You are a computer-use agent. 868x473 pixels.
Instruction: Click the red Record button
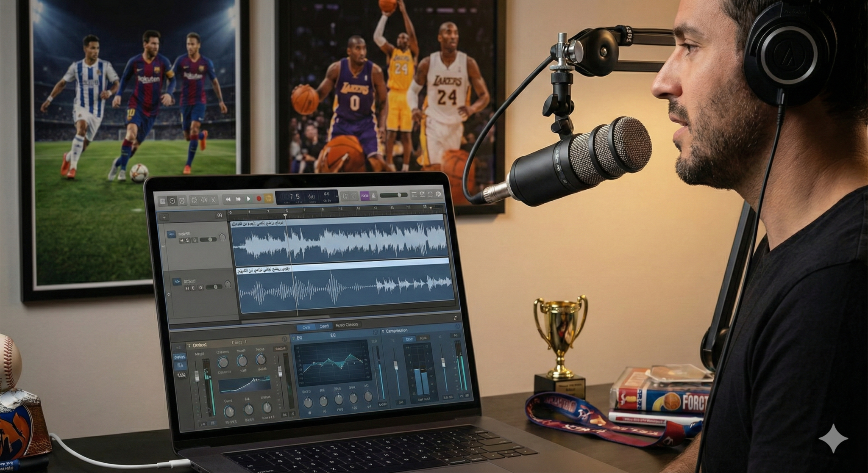pyautogui.click(x=259, y=199)
